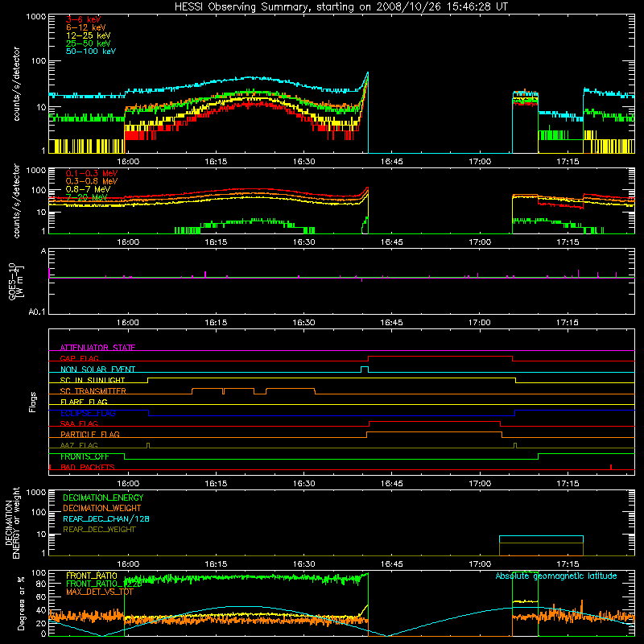Click the SAA_FLAG label
644x644 pixels.
coord(79,423)
